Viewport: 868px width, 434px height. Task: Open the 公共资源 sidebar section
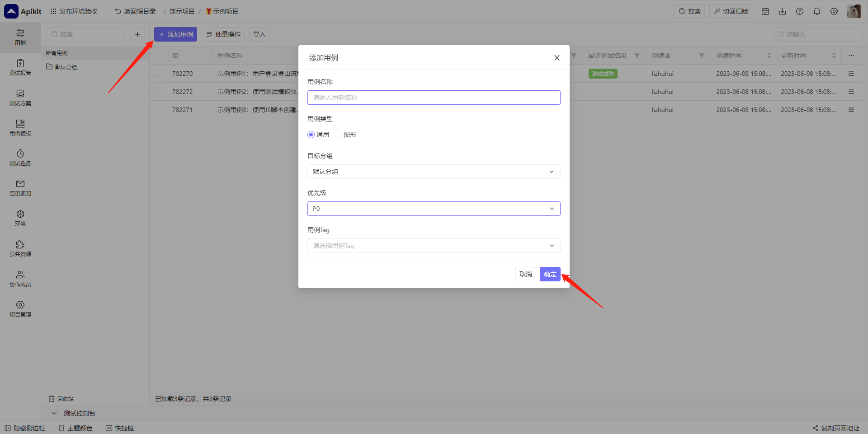pos(20,249)
